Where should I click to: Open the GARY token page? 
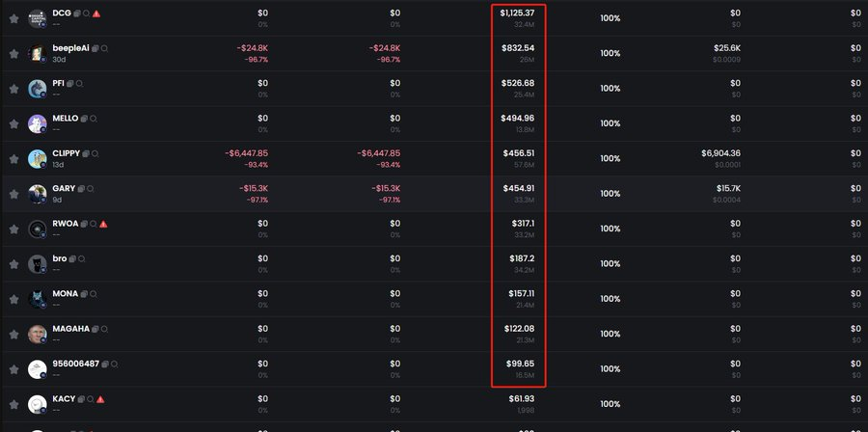tap(64, 189)
